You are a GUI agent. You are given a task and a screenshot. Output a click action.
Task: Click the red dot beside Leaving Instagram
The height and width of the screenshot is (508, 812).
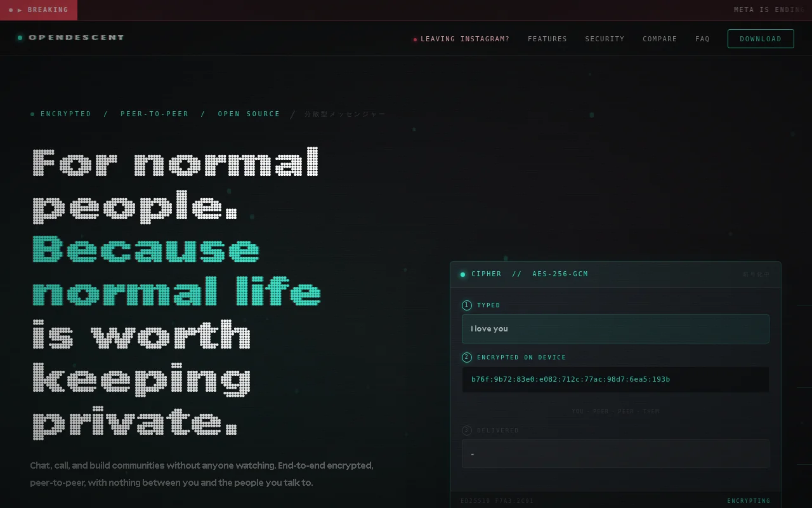415,39
